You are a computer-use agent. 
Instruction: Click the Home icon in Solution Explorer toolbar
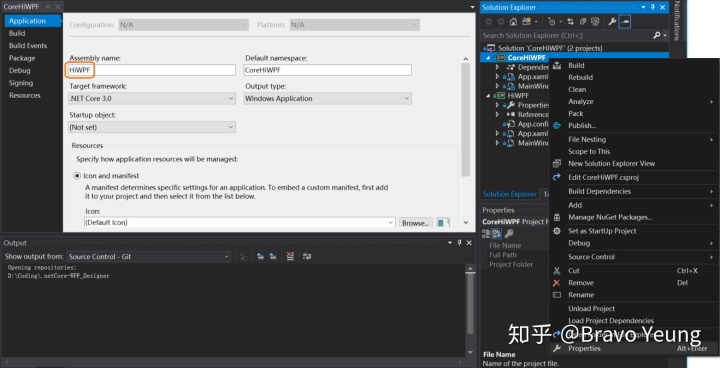pos(513,22)
